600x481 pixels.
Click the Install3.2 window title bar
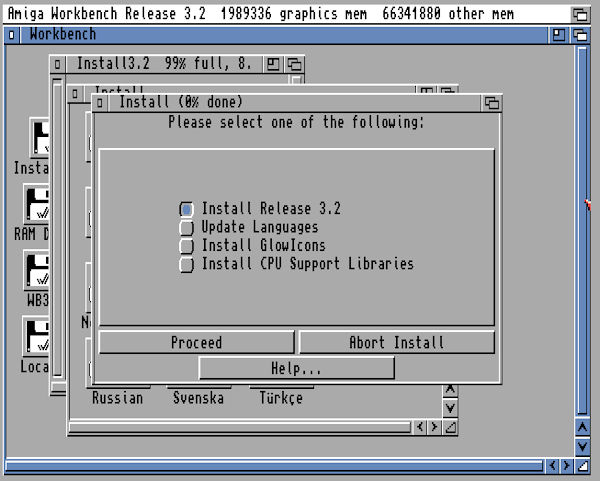[x=160, y=64]
